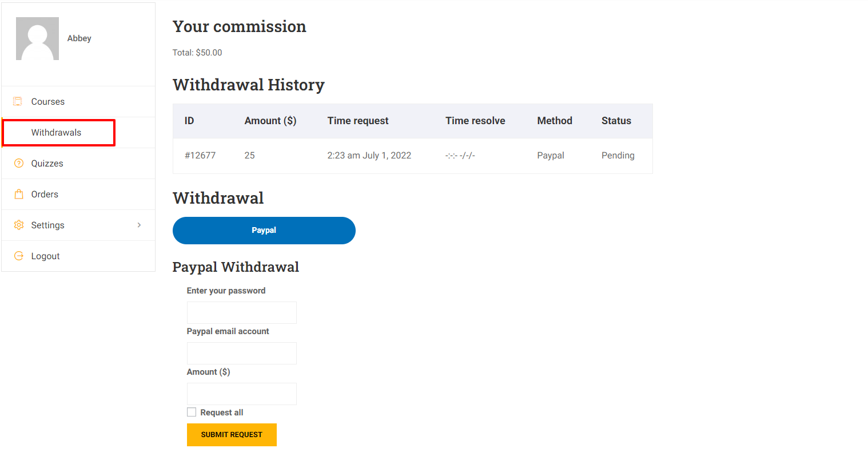Click the Your commission heading
The height and width of the screenshot is (456, 868).
click(x=240, y=26)
